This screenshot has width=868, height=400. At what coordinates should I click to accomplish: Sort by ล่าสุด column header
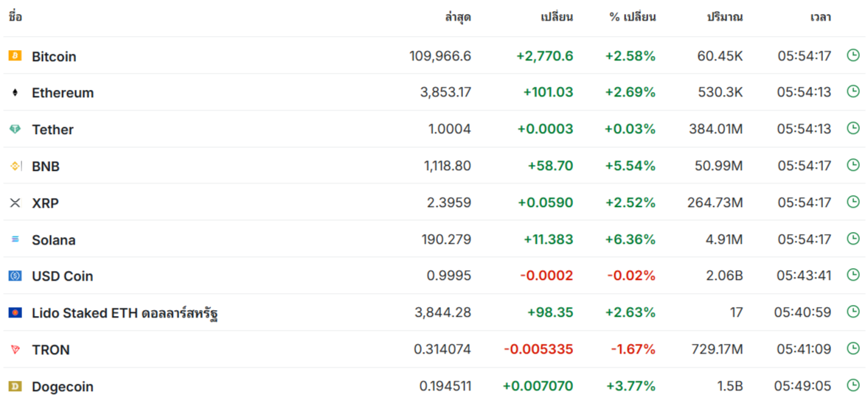pos(457,17)
